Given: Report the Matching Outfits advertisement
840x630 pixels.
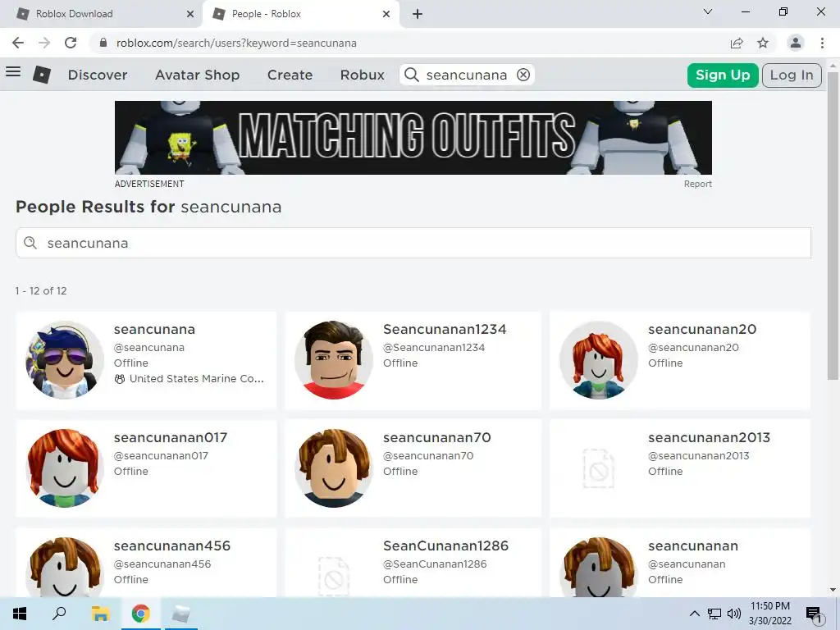Looking at the screenshot, I should pos(697,184).
